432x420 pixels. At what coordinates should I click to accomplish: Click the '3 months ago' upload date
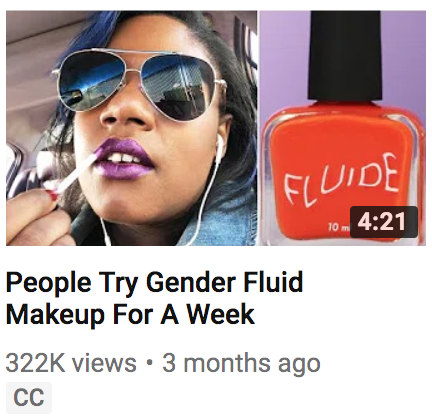(x=241, y=363)
